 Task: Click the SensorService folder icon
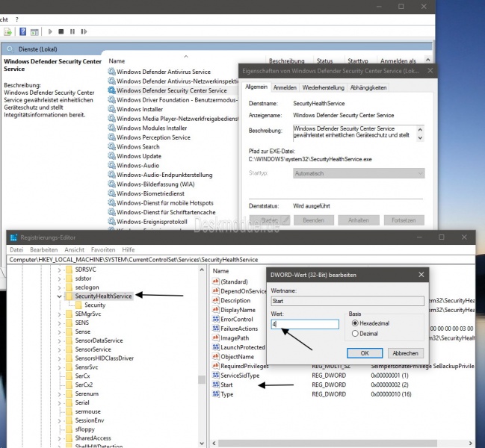pos(69,349)
